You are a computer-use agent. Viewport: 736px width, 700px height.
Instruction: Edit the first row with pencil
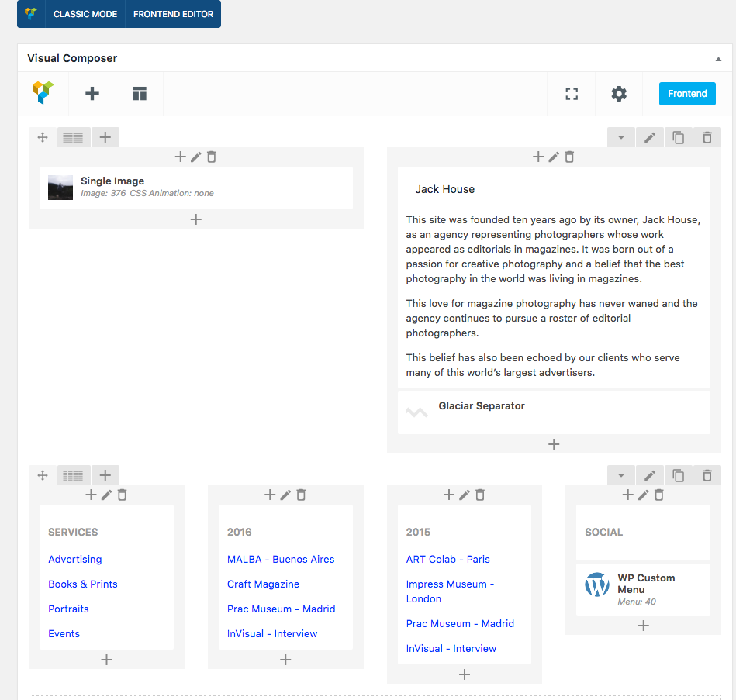pyautogui.click(x=650, y=137)
